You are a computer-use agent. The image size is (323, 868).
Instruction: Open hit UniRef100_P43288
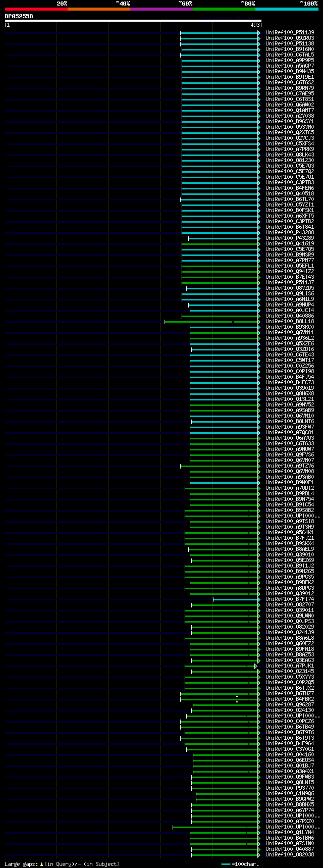[x=290, y=232]
